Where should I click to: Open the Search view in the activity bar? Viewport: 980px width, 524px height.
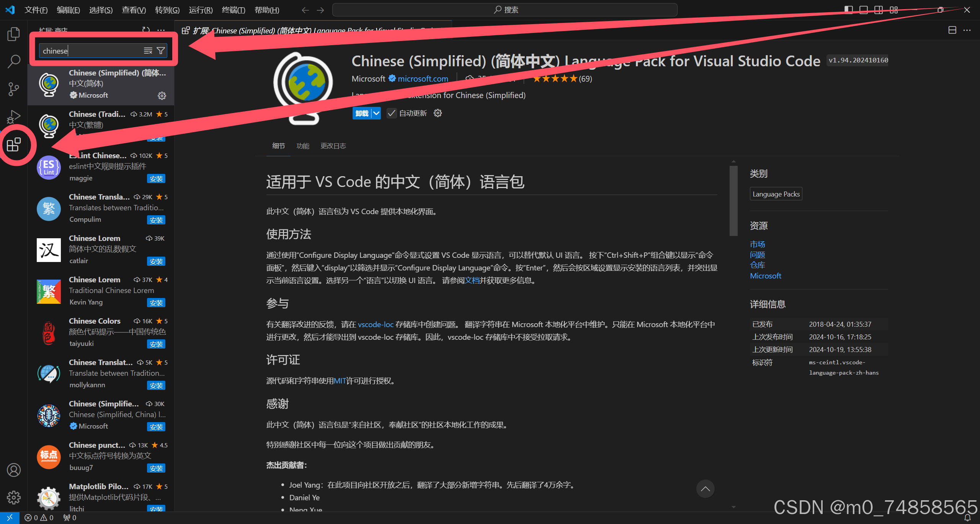tap(13, 61)
